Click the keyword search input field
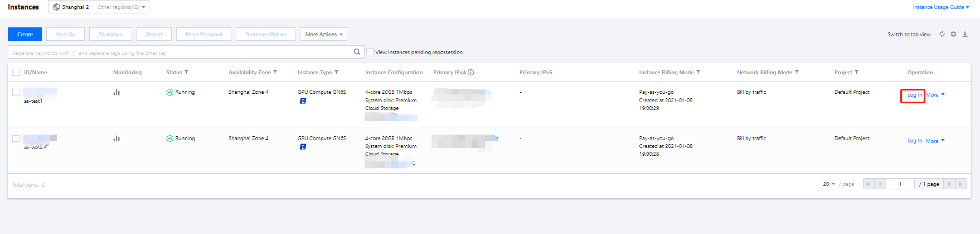The height and width of the screenshot is (234, 980). (x=178, y=52)
